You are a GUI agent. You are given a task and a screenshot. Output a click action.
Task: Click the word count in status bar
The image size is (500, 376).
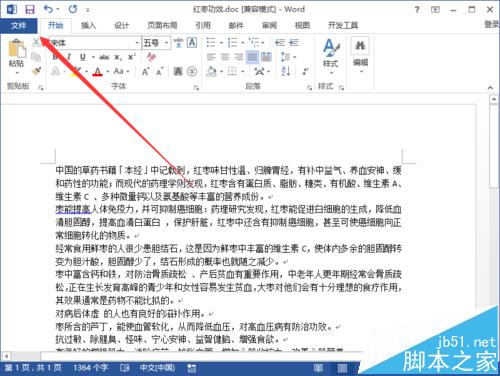click(x=90, y=368)
